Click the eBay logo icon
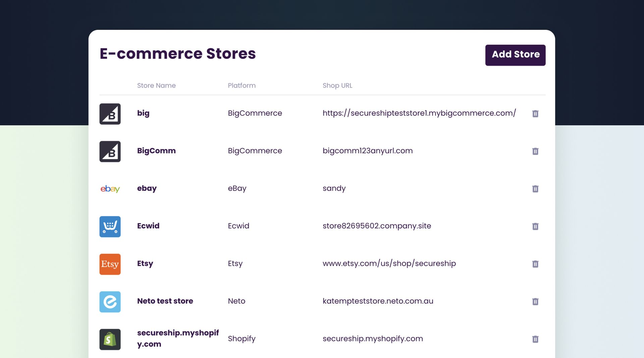 110,189
